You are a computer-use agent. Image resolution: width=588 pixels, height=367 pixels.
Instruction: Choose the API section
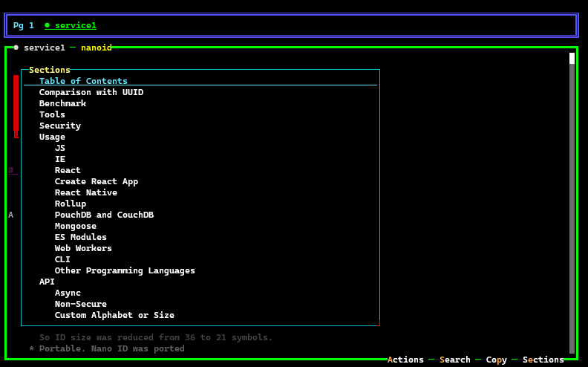(47, 282)
